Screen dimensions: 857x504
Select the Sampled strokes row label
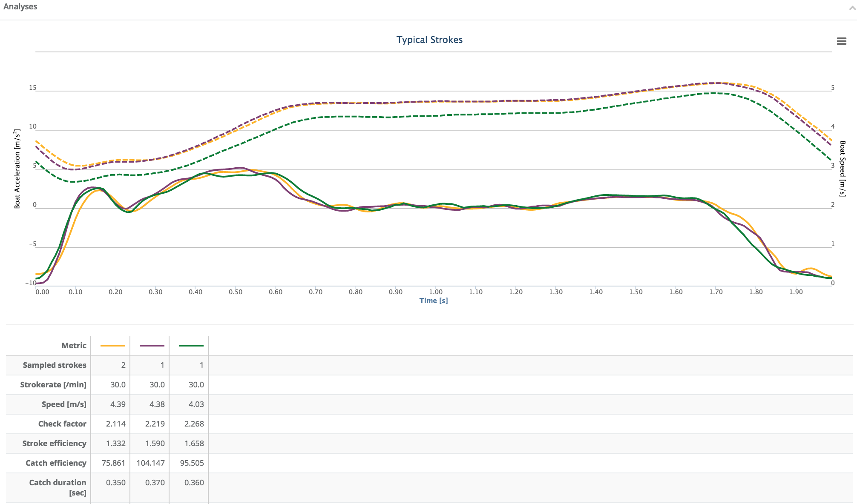point(54,365)
